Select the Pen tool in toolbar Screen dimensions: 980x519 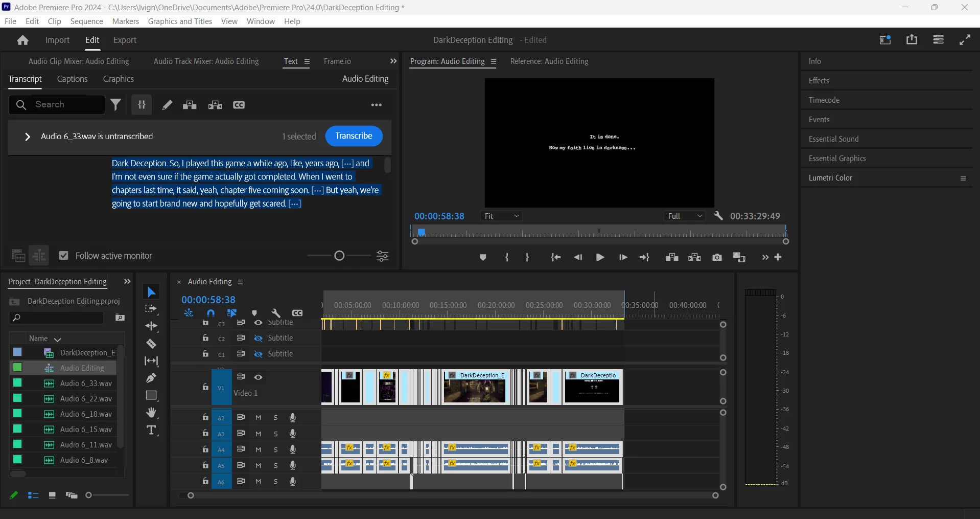(151, 378)
